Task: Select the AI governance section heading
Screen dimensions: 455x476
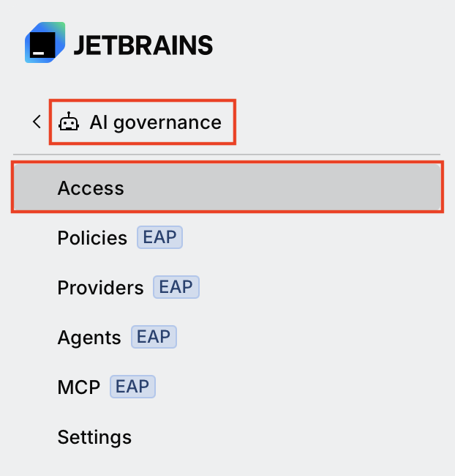Action: [155, 122]
